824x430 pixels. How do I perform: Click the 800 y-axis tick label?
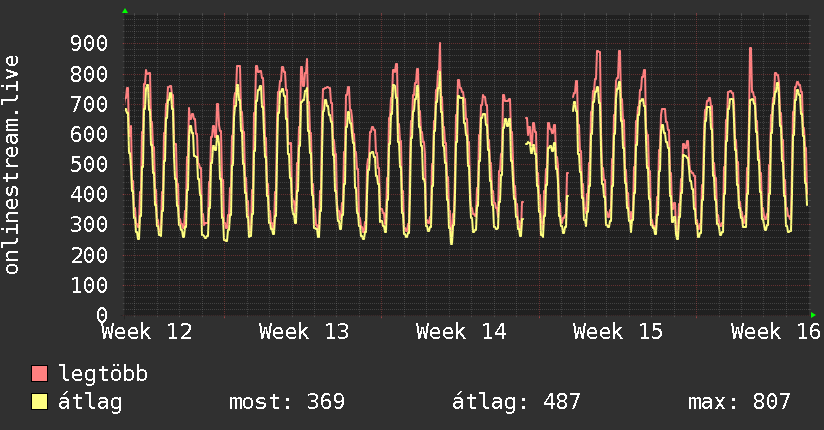89,74
